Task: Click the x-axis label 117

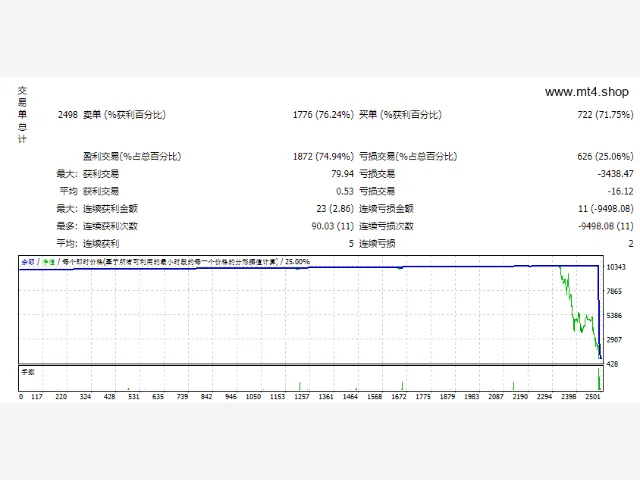Action: coord(37,397)
